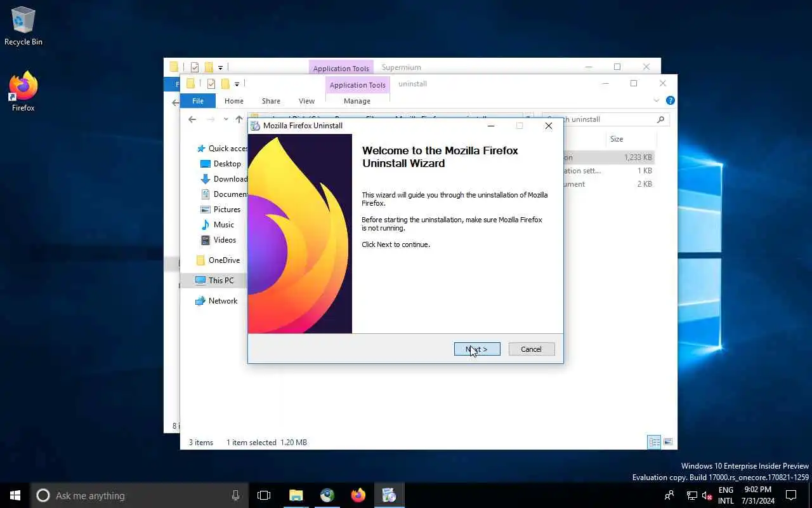The image size is (812, 508).
Task: Minimize the Mozilla Firefox Uninstall dialog
Action: 490,126
